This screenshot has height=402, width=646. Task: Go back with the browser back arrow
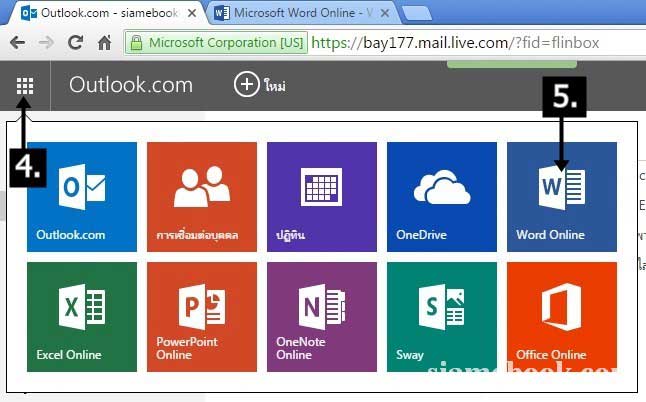pos(17,42)
